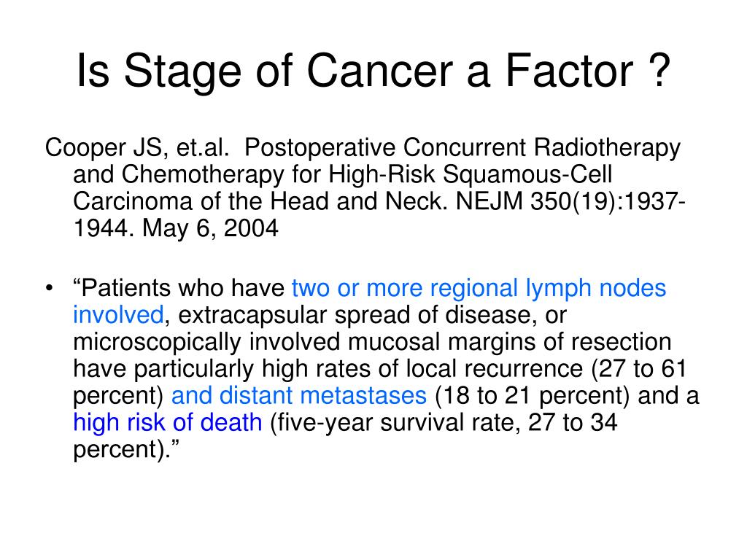The height and width of the screenshot is (560, 747).
Task: Click the dark blue phrase 'high risk of death'
Action: pos(168,423)
